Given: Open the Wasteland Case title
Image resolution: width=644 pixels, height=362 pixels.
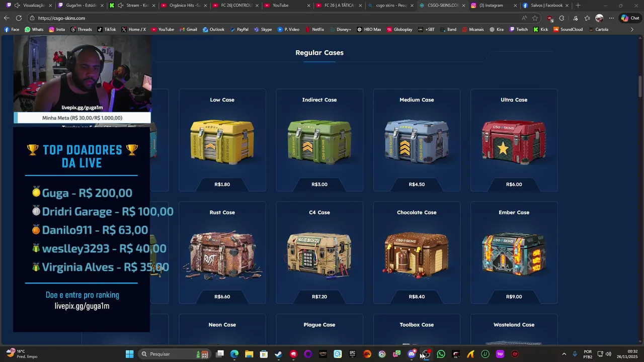Looking at the screenshot, I should [x=514, y=325].
